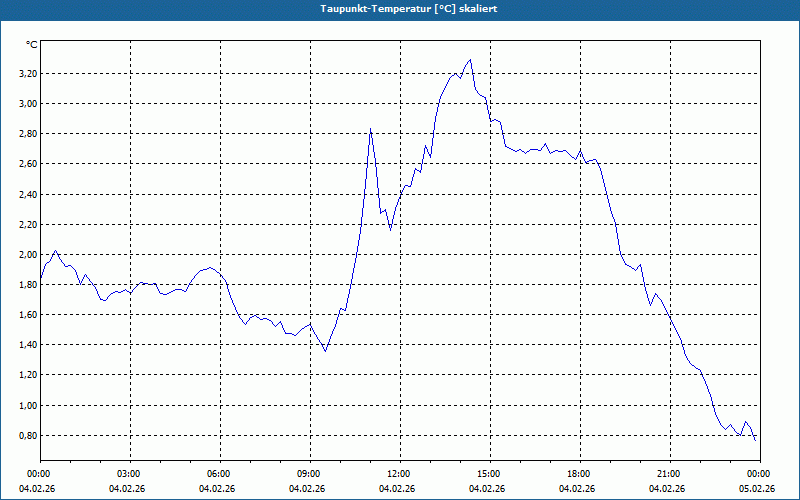Select the "1,40" y-axis value

(x=29, y=345)
